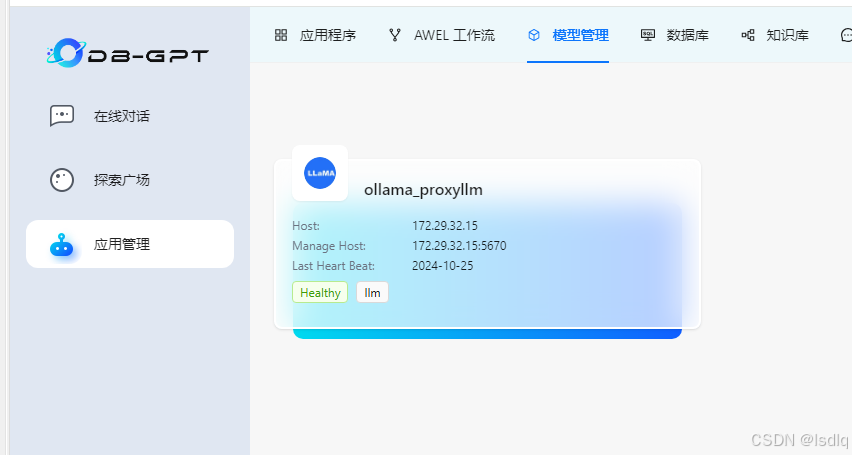
Task: Click the Manage Host value 172.29.32.15:5670
Action: coord(459,246)
